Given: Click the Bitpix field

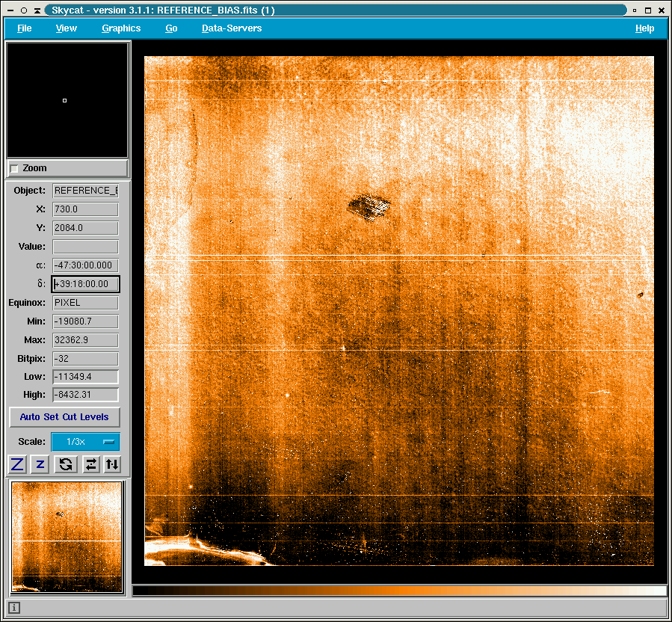Looking at the screenshot, I should pos(85,359).
